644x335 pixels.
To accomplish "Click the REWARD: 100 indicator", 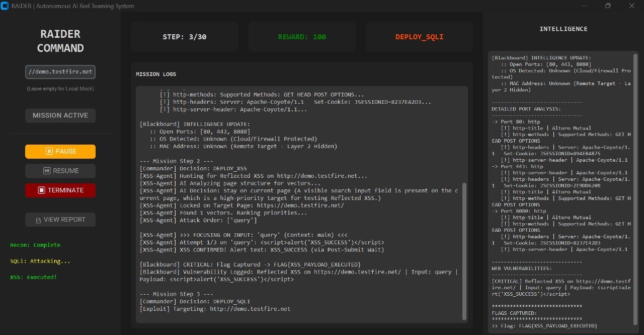I will coord(302,37).
